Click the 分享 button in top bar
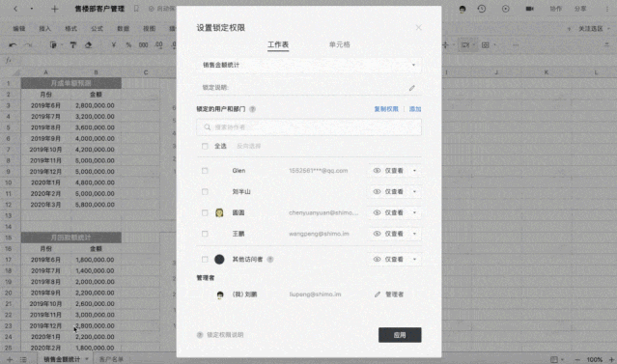 coord(580,9)
